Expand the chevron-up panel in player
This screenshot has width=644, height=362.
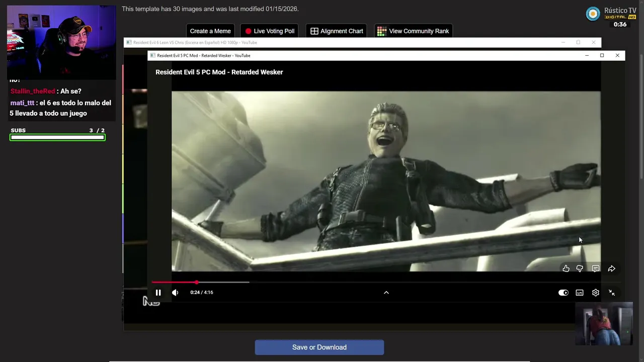[x=386, y=293]
